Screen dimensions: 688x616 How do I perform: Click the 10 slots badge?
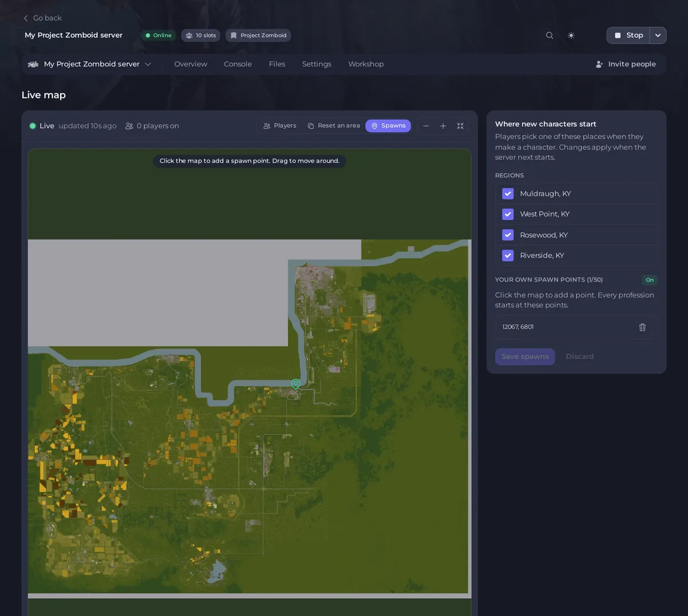(x=201, y=36)
